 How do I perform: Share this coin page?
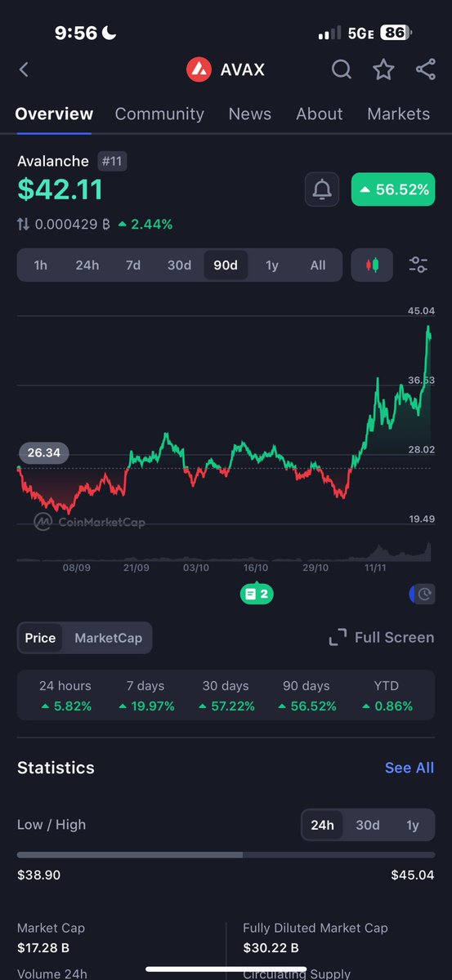tap(425, 69)
